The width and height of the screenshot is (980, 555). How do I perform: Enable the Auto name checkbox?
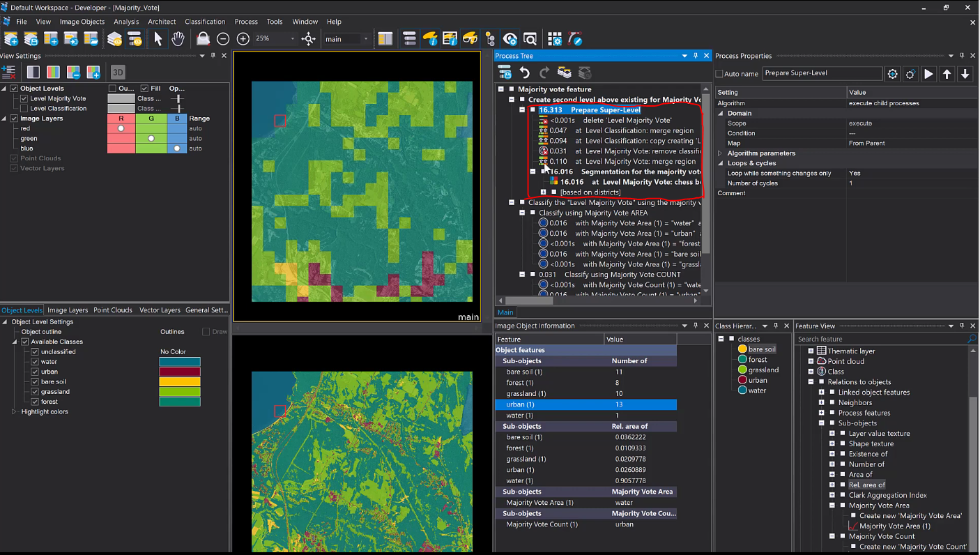pyautogui.click(x=719, y=74)
